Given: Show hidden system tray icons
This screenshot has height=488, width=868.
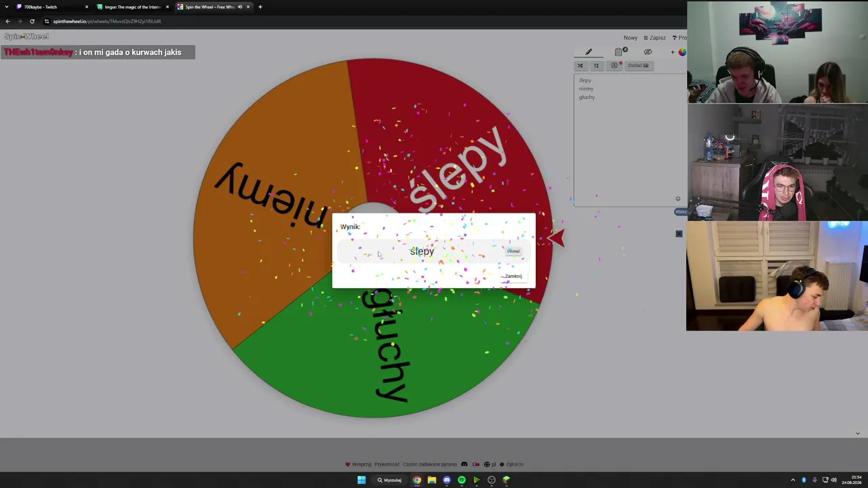Looking at the screenshot, I should (x=793, y=480).
